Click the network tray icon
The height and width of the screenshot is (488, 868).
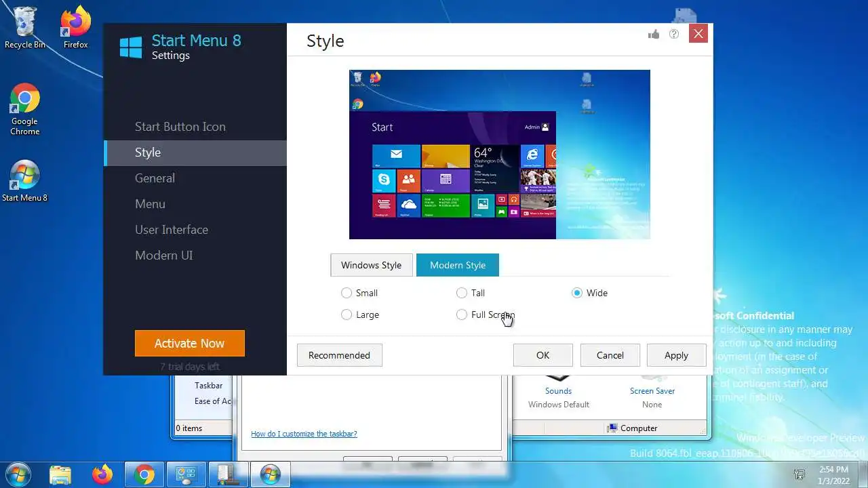point(800,474)
